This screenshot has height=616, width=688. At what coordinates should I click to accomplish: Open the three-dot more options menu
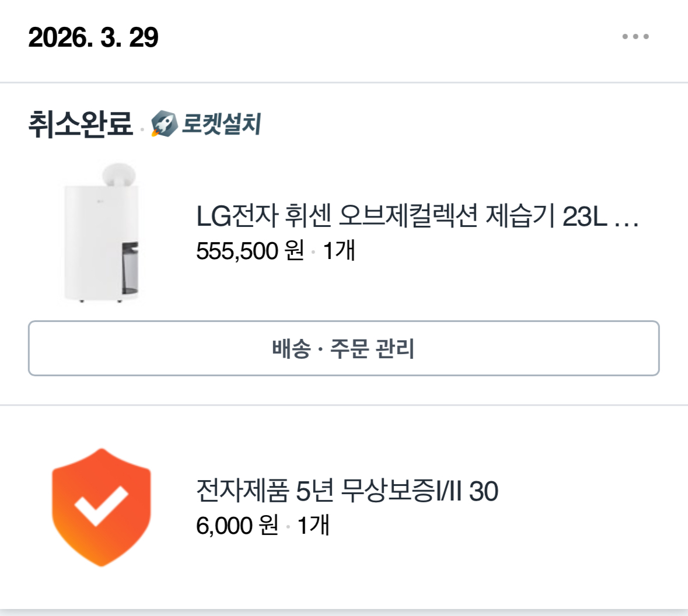point(635,37)
